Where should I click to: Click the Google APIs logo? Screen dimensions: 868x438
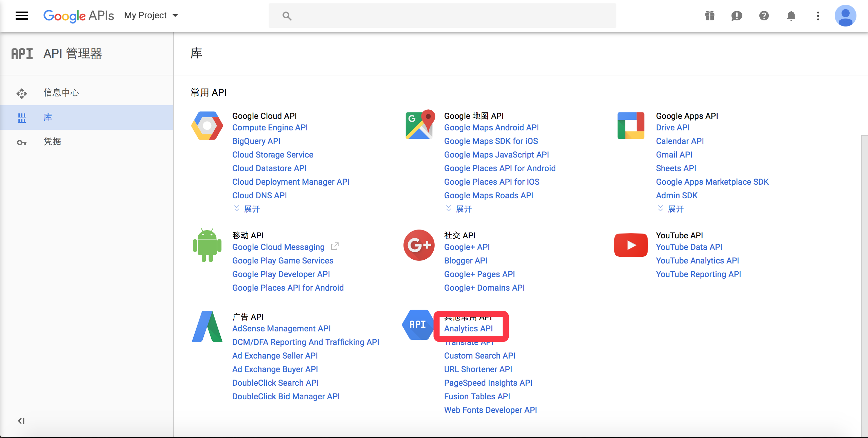coord(78,16)
